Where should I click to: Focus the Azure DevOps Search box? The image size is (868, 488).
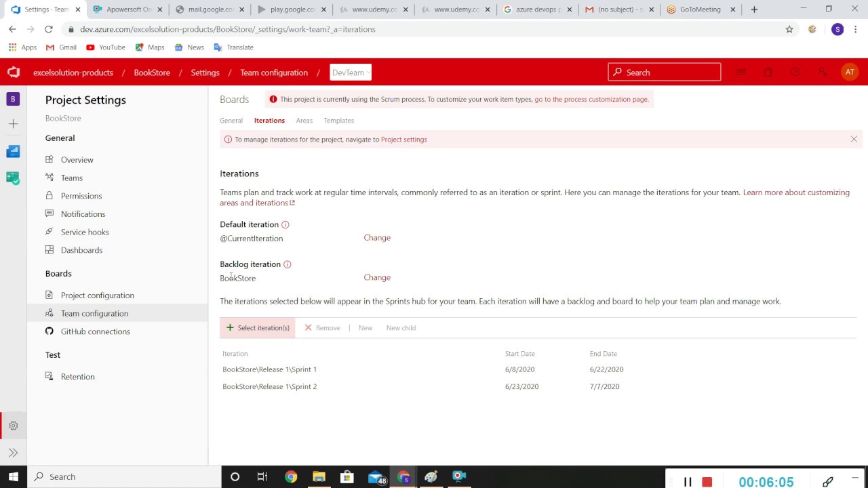(665, 73)
